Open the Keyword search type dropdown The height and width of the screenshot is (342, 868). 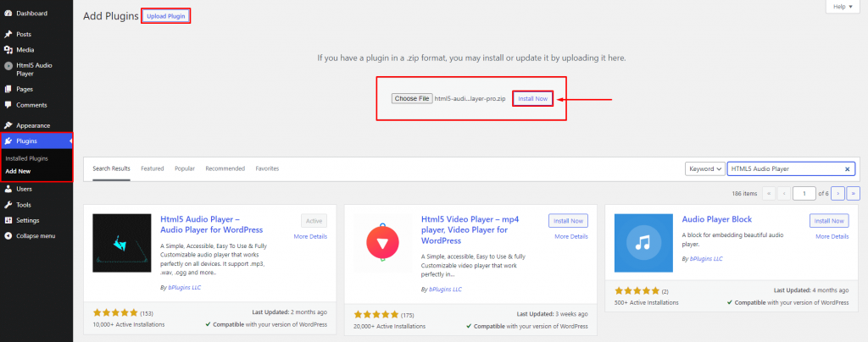(704, 169)
